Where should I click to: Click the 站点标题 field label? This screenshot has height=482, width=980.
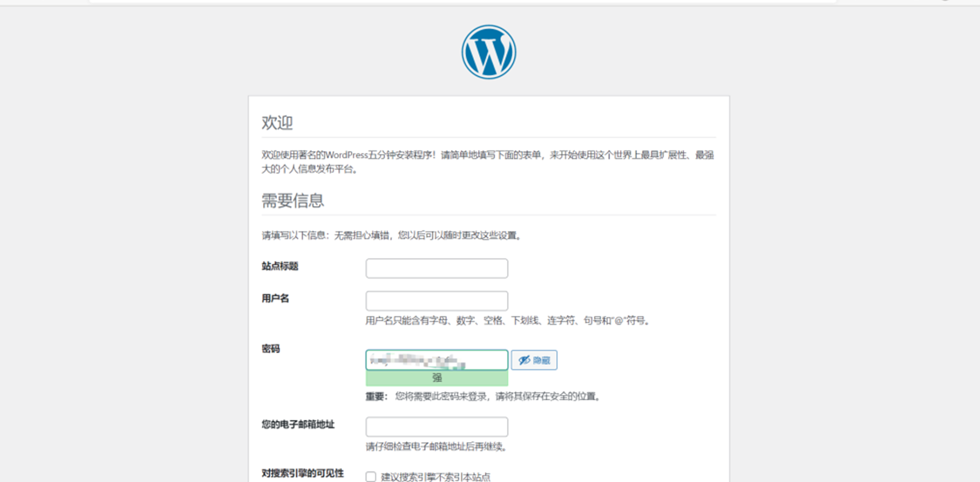coord(280,266)
